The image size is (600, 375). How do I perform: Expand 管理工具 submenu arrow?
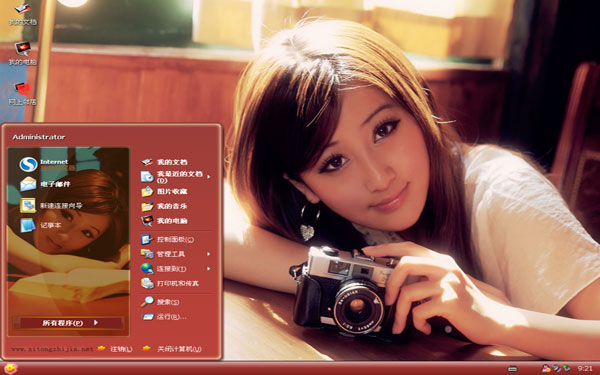click(x=209, y=254)
